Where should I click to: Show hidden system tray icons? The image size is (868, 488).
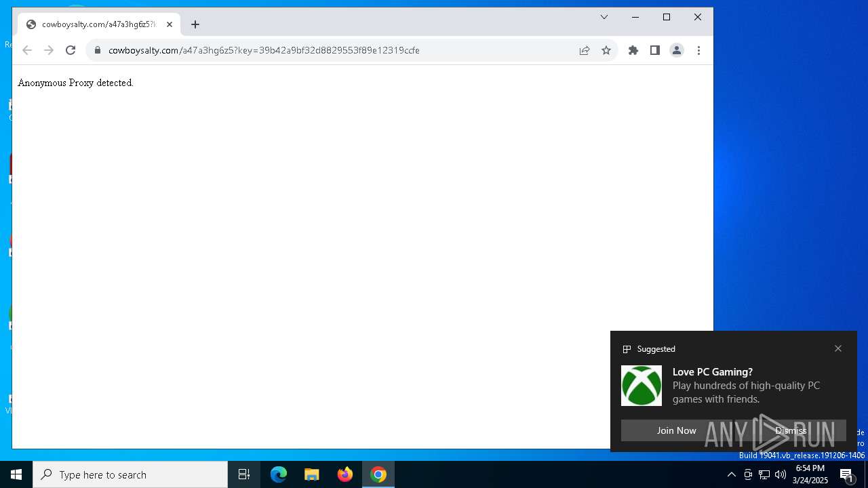[731, 474]
